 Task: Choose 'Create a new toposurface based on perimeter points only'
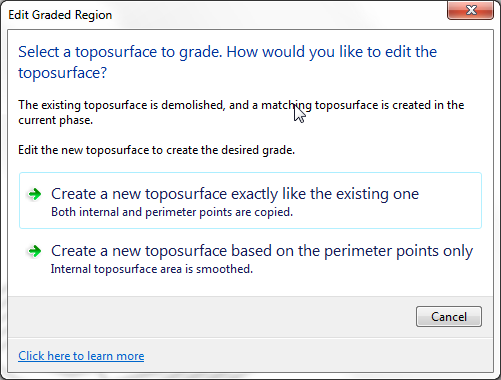pyautogui.click(x=250, y=258)
